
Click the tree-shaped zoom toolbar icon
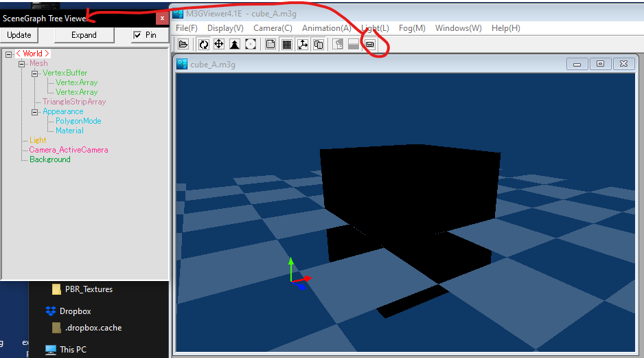point(235,45)
